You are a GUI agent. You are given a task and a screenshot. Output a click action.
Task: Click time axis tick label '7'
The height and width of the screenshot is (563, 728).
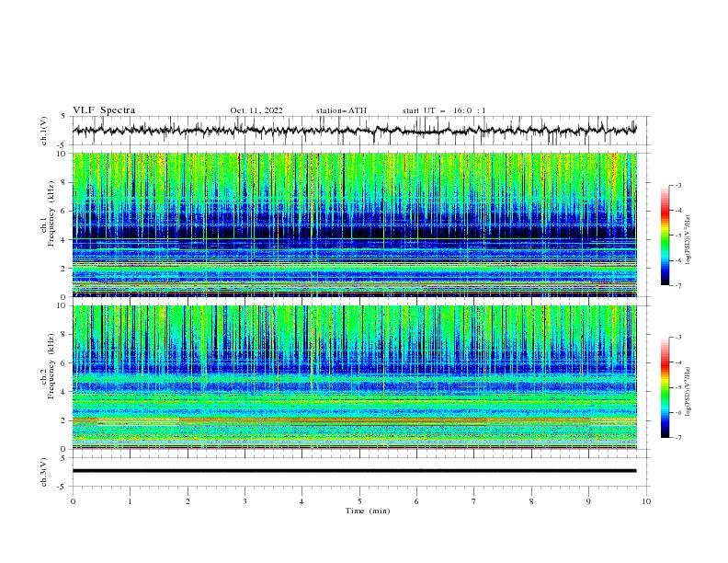coord(474,501)
